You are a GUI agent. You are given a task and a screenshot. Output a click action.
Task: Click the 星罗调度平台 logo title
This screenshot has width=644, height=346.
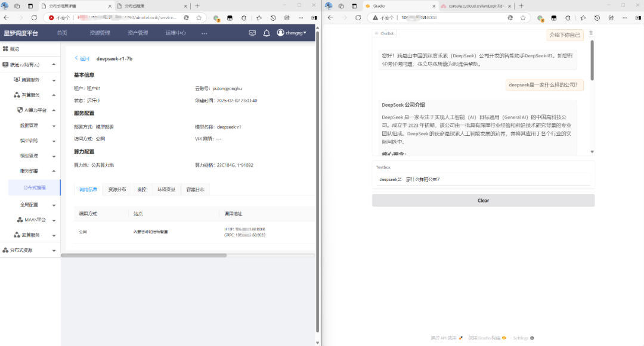pos(21,33)
